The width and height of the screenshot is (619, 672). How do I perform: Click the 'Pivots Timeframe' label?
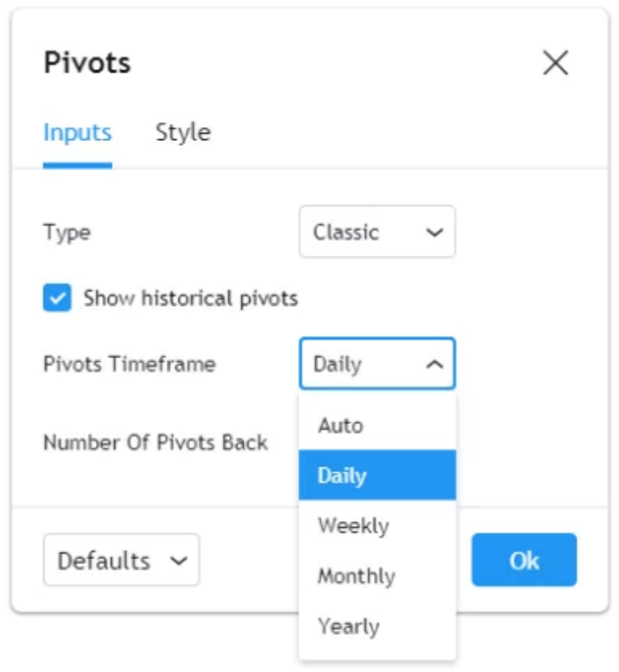point(129,364)
